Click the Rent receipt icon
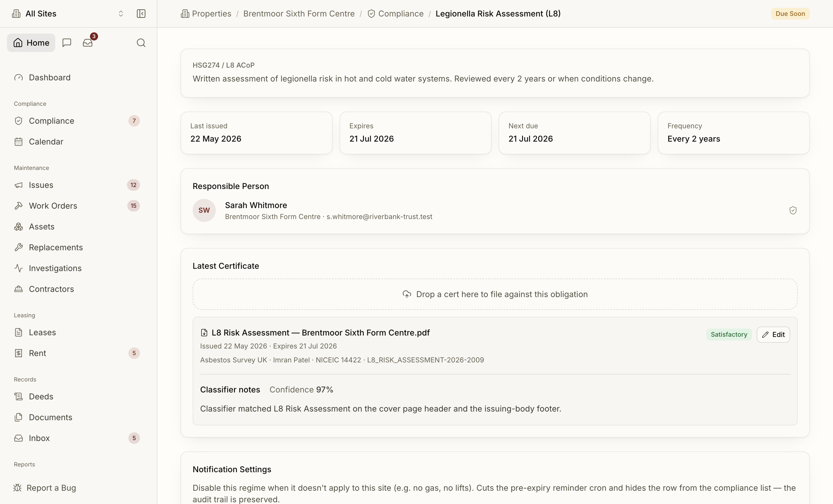The width and height of the screenshot is (833, 504). (19, 353)
